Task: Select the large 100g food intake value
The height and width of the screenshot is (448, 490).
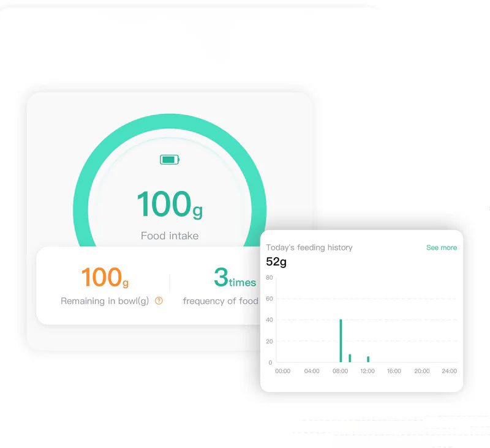Action: (169, 204)
